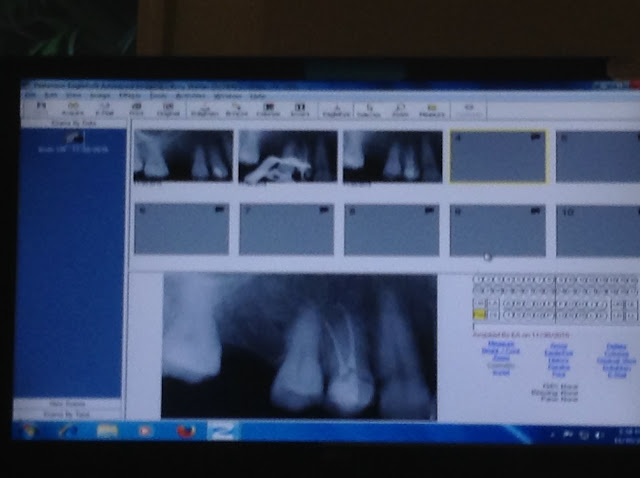This screenshot has height=478, width=640.
Task: Click the toolbar icon between Bri/Con and Original
Action: 204,110
